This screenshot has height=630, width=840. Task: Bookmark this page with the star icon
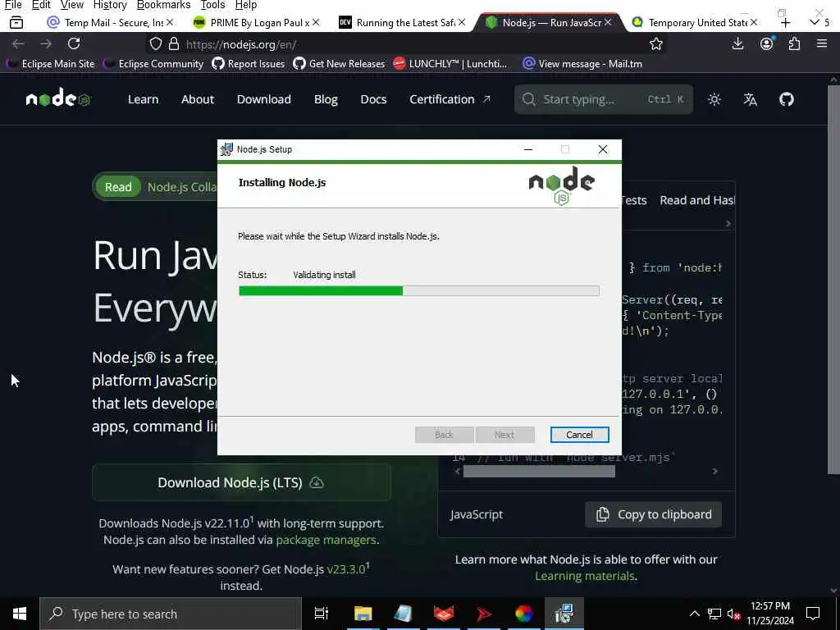[x=655, y=44]
